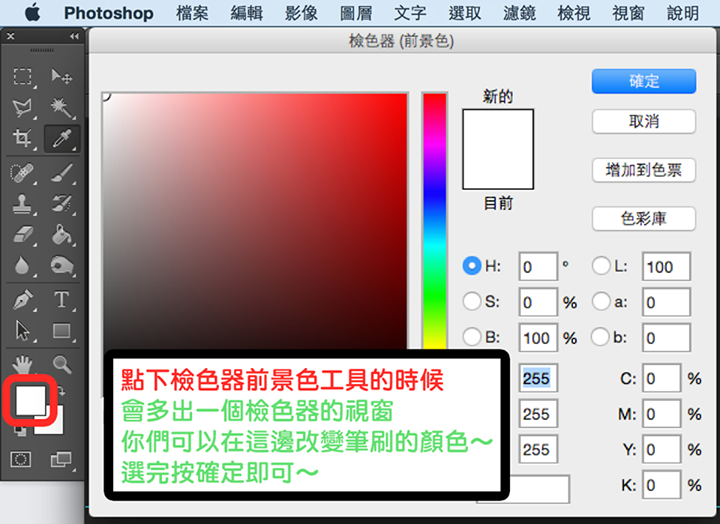The width and height of the screenshot is (720, 524).
Task: Reset default foreground and background colors
Action: [19, 430]
